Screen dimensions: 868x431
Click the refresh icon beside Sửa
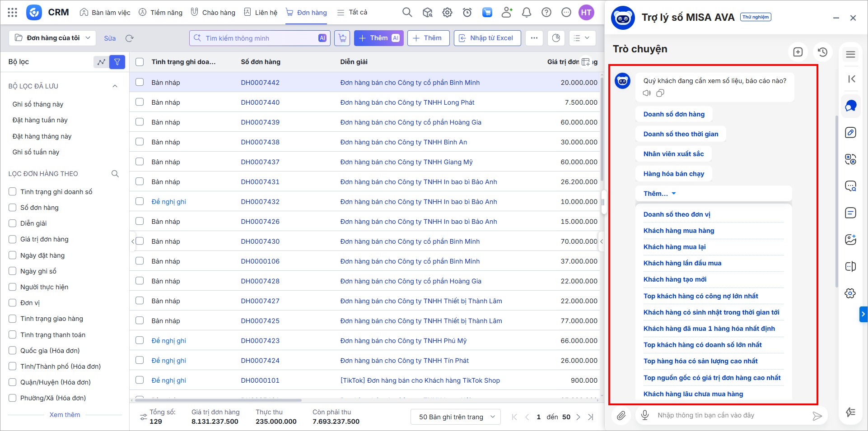pos(130,38)
